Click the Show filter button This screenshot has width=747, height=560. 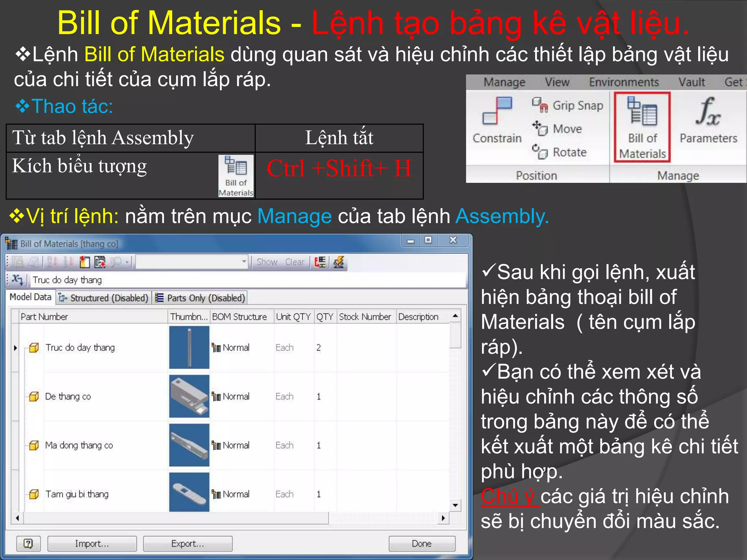[267, 262]
